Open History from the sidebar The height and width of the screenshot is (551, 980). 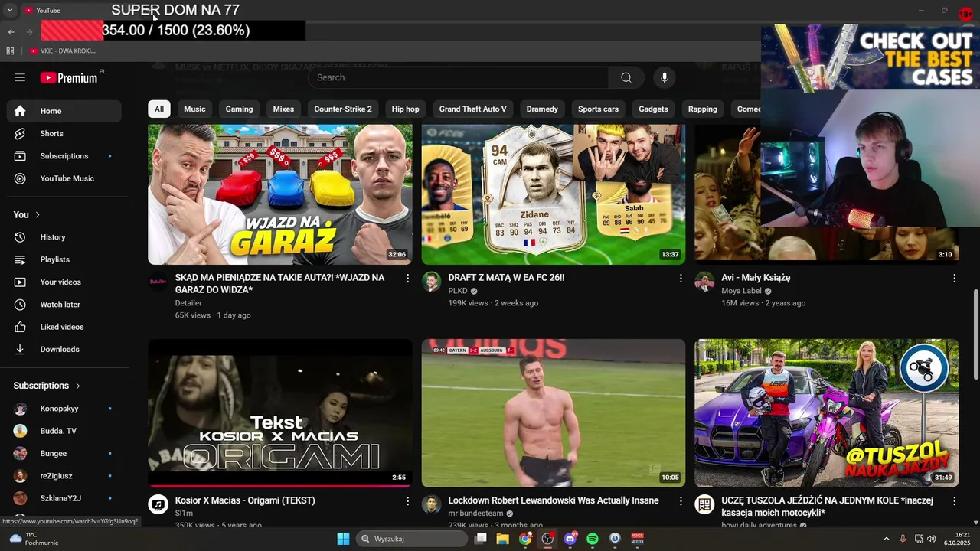tap(64, 237)
